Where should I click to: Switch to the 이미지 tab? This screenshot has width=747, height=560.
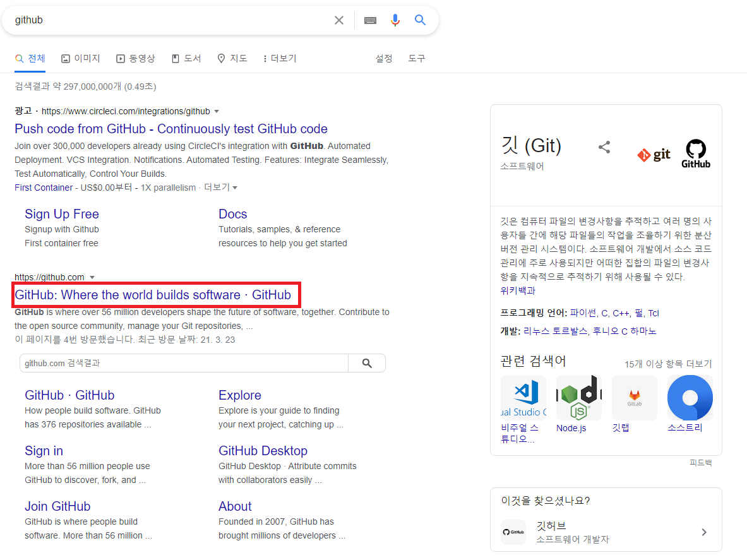pos(81,59)
